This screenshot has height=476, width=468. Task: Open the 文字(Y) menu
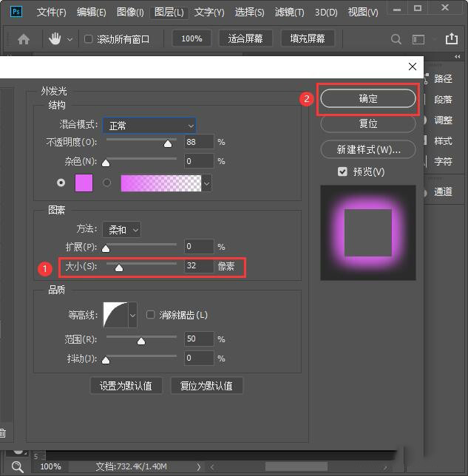coord(209,12)
